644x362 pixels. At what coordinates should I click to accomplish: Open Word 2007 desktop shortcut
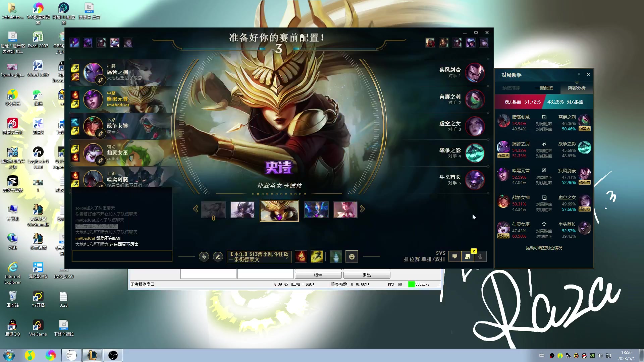(38, 68)
